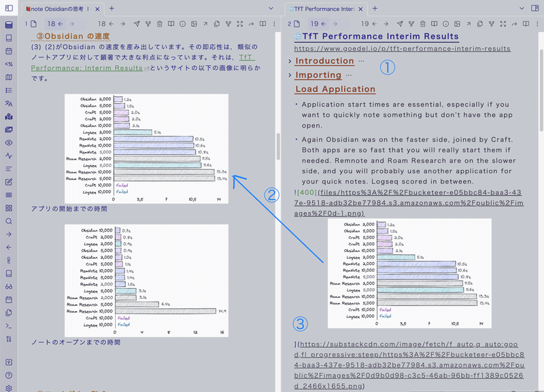The image size is (544, 392).
Task: Click the tablet-shaped ribbon icon below database
Action: pyautogui.click(x=9, y=38)
